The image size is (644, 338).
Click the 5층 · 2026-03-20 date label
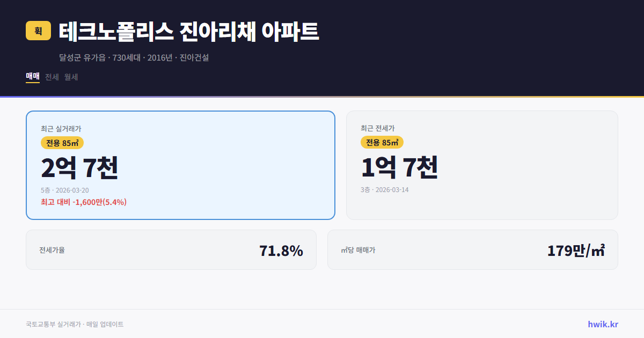(64, 190)
